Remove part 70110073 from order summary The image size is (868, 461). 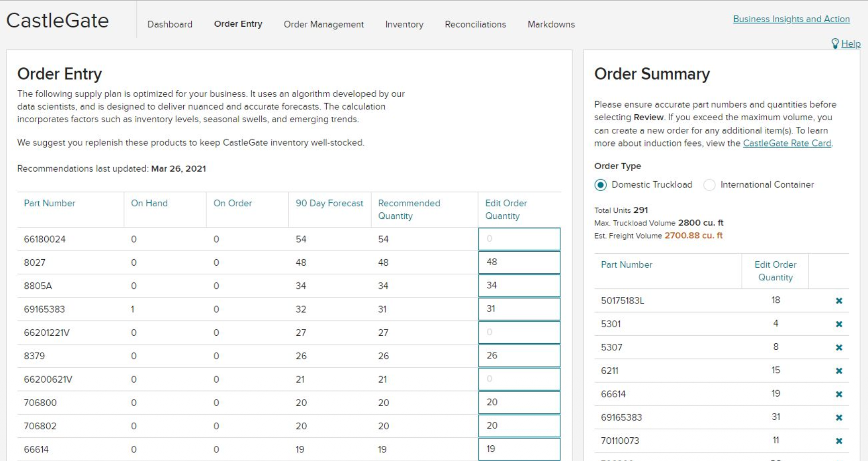[839, 441]
